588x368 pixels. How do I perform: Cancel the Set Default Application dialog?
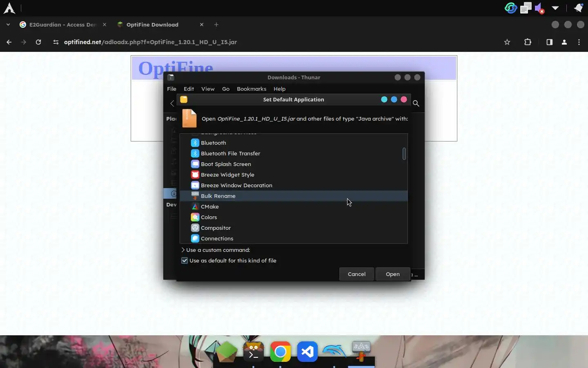(x=356, y=274)
